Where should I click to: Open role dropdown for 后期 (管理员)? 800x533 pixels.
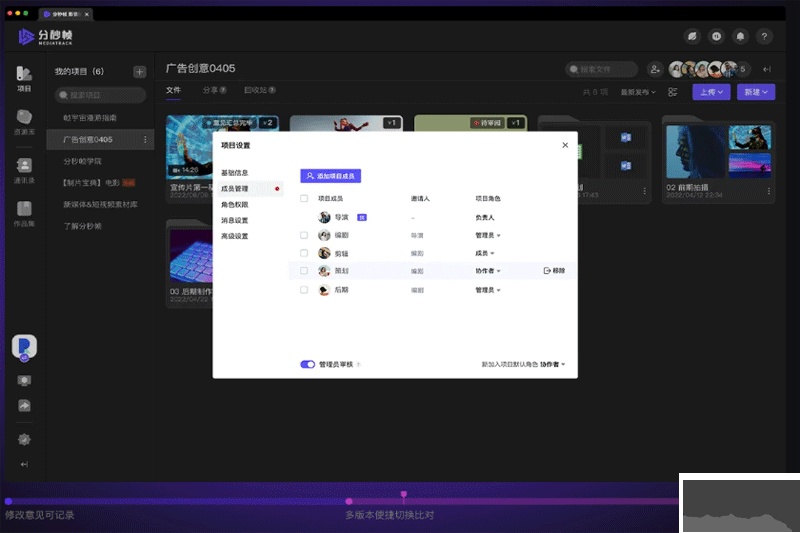click(488, 290)
